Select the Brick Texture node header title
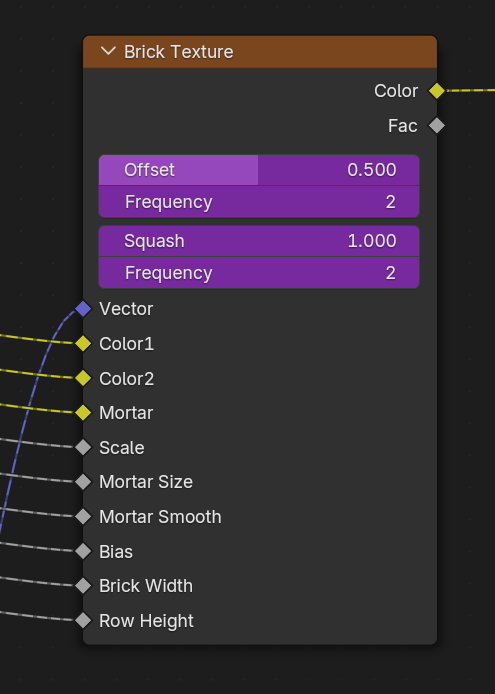Viewport: 495px width, 694px height. (x=178, y=52)
